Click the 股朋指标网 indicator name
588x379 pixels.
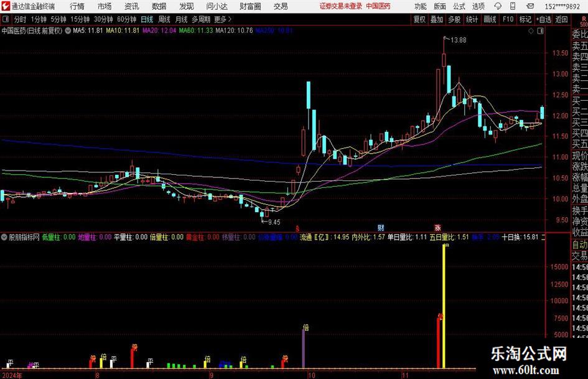click(x=24, y=237)
